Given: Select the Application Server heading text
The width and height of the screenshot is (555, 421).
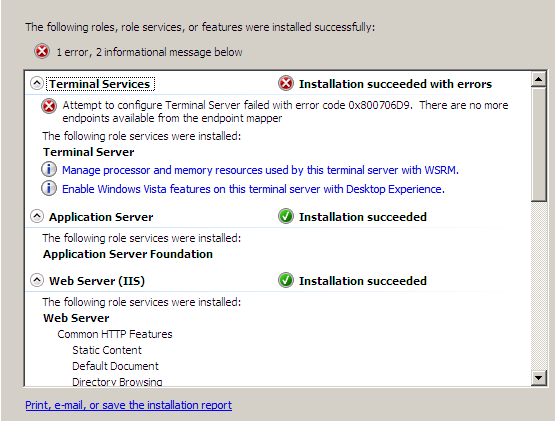Looking at the screenshot, I should point(101,217).
